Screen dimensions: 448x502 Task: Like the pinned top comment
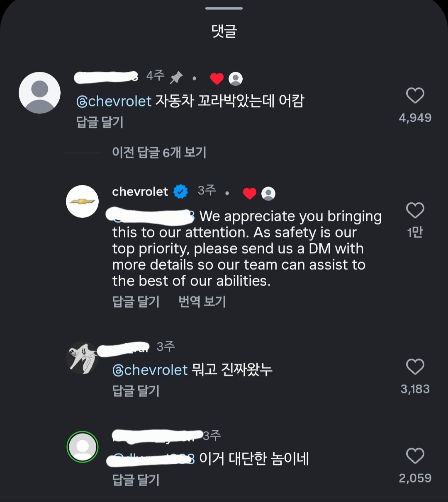click(415, 96)
